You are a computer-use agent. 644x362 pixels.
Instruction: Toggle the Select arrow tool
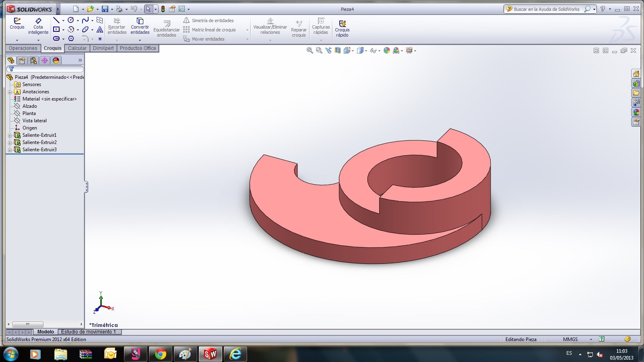148,9
